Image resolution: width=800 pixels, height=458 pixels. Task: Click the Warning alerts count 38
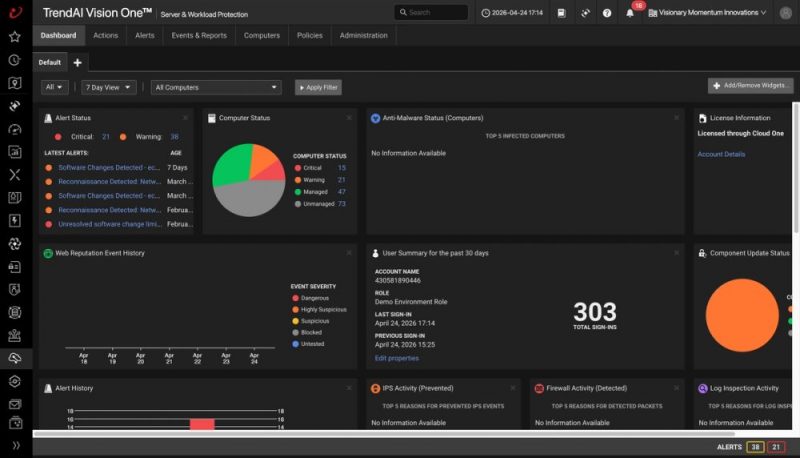click(174, 137)
